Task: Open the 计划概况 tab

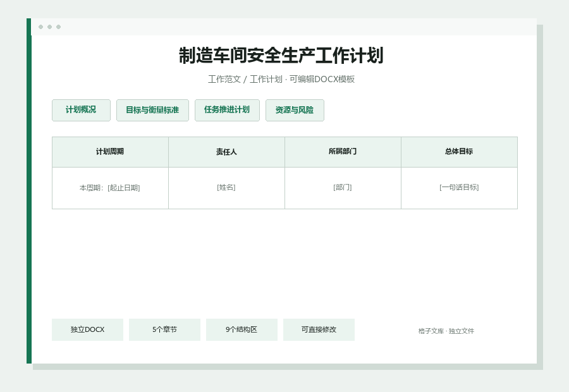Action: [x=81, y=110]
